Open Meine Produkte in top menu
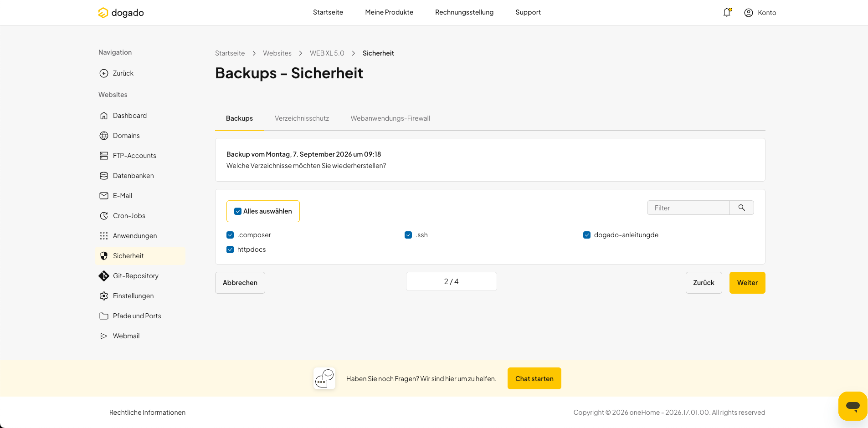The height and width of the screenshot is (428, 868). coord(389,12)
